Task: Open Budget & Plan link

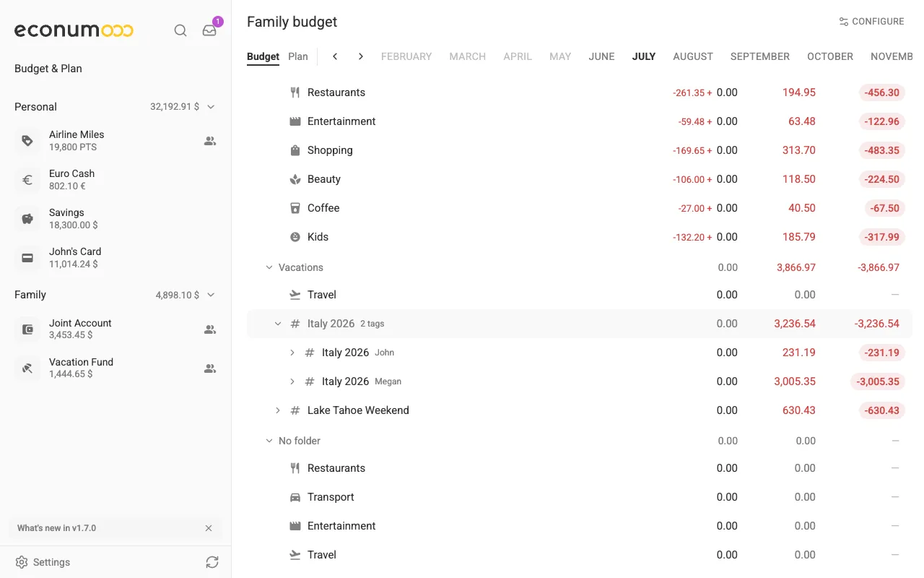Action: pos(48,69)
